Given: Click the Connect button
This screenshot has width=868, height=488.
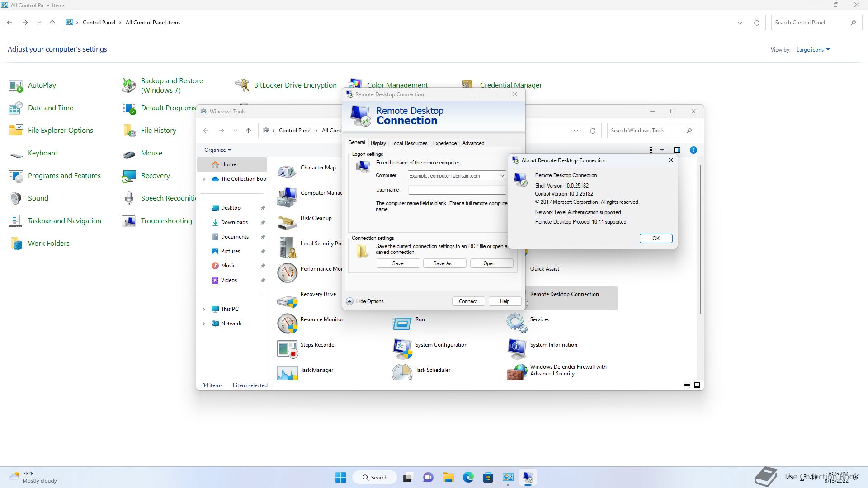Looking at the screenshot, I should (x=468, y=301).
